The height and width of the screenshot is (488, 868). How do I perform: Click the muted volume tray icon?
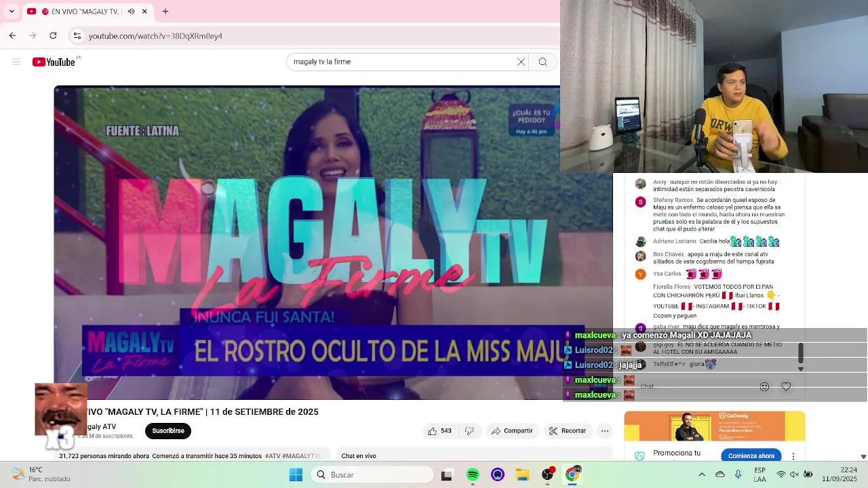click(x=794, y=474)
